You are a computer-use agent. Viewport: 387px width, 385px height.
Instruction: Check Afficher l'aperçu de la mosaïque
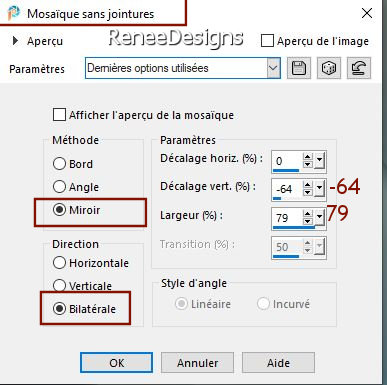click(59, 115)
